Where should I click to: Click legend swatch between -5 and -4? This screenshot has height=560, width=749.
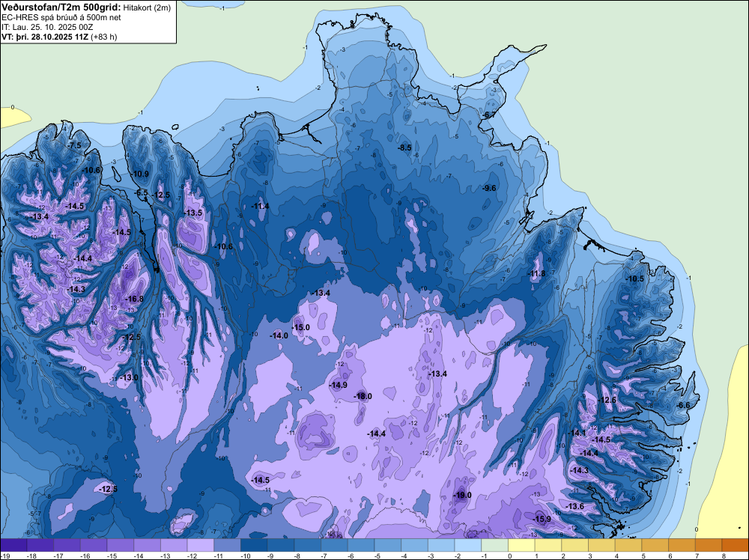click(x=388, y=545)
